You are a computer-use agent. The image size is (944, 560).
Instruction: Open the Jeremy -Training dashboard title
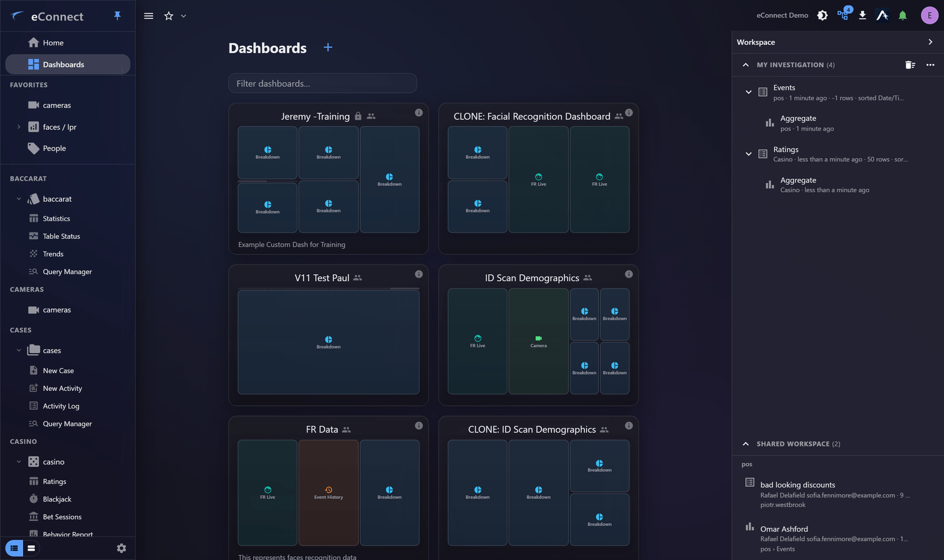tap(315, 116)
